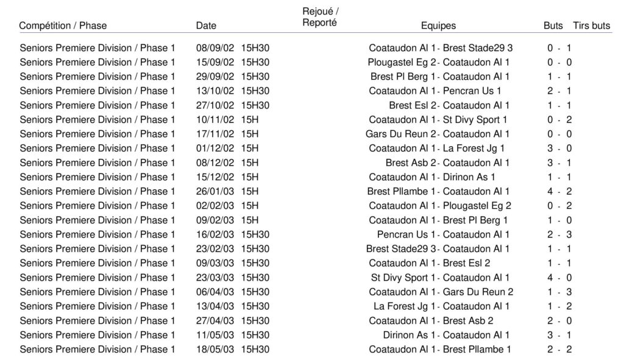Image resolution: width=624 pixels, height=364 pixels.
Task: Click the Compétition / Phase column header
Action: pyautogui.click(x=63, y=26)
